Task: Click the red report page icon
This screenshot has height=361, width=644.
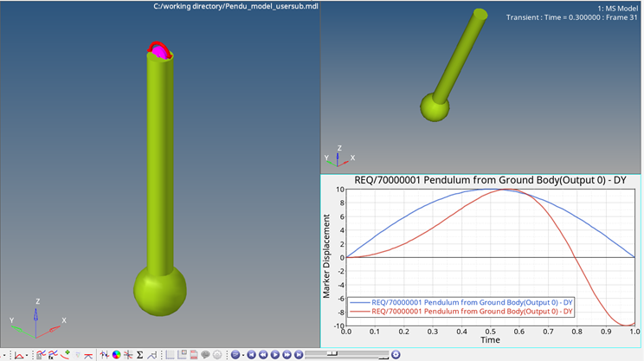Action: tap(194, 355)
